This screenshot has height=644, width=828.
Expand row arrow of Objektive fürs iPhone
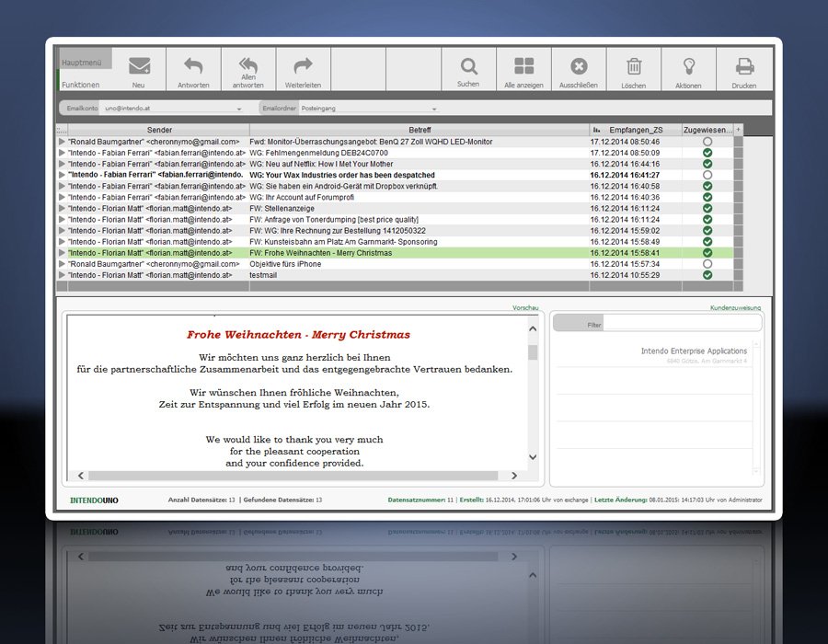click(62, 263)
